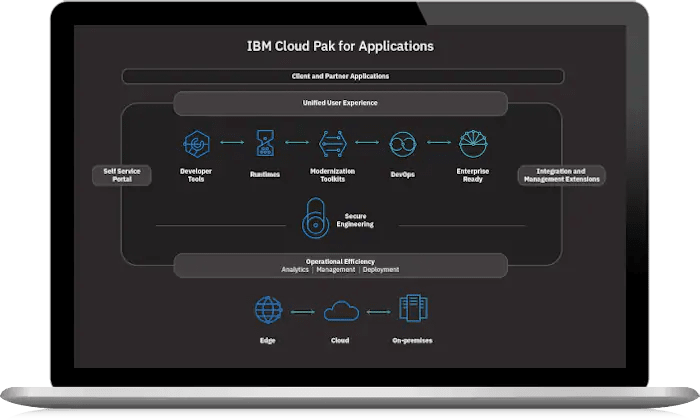This screenshot has height=420, width=700.
Task: Click the Developer Tools hexagon wrench icon
Action: 197,144
